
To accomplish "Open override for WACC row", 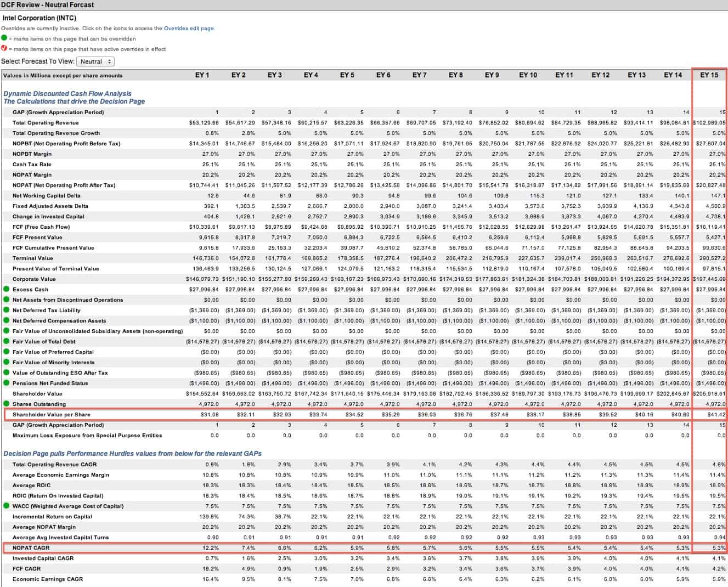I will (x=6, y=506).
